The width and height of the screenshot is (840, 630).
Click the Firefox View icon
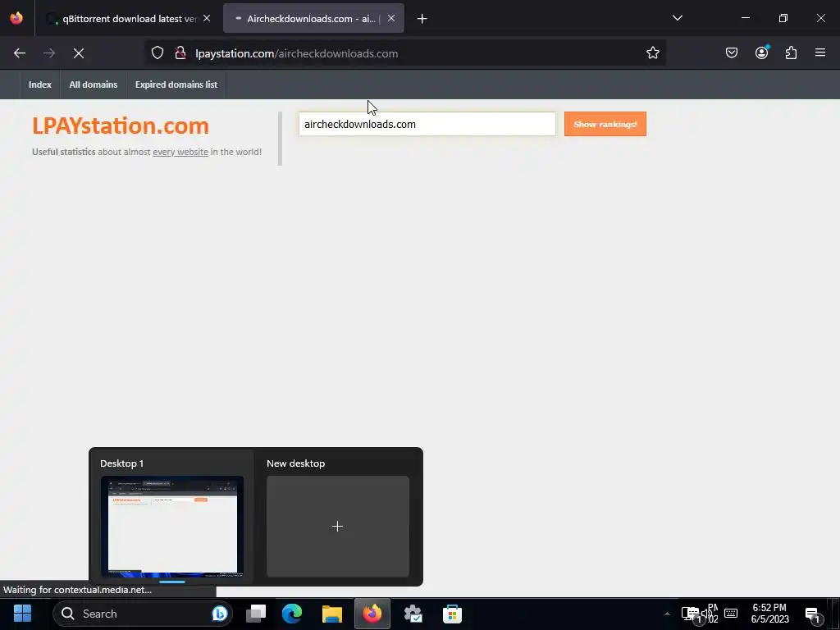pyautogui.click(x=16, y=18)
